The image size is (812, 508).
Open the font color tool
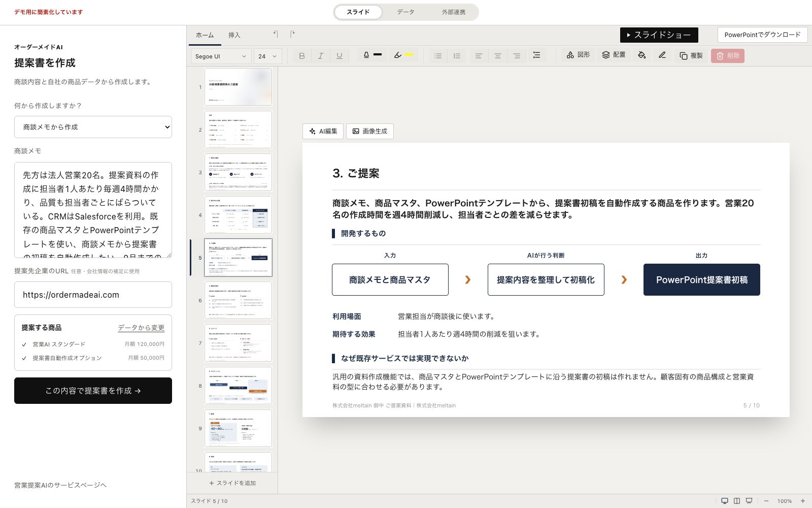[x=373, y=55]
